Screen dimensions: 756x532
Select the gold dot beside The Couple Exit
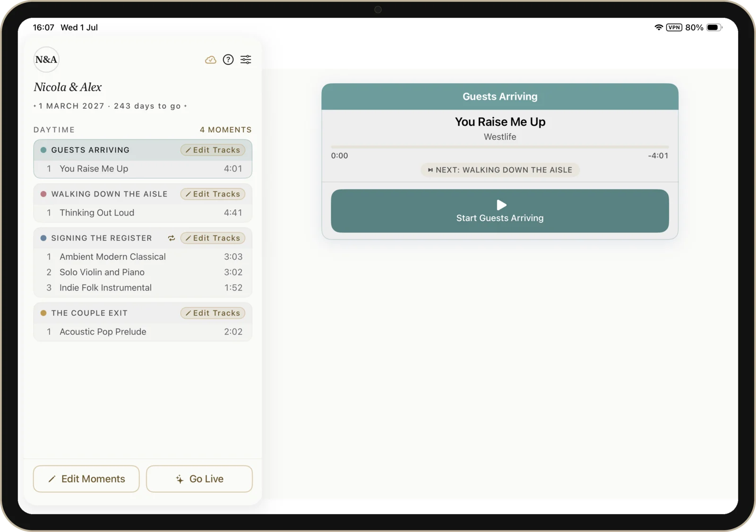click(43, 313)
